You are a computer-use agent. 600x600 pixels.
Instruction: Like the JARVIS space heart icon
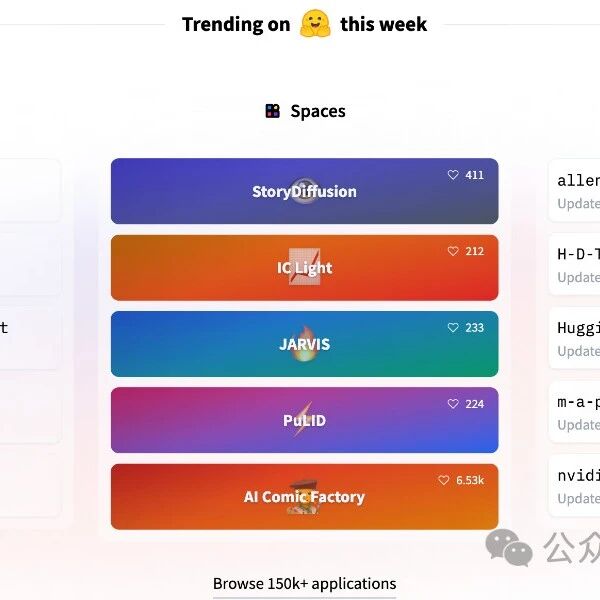453,328
